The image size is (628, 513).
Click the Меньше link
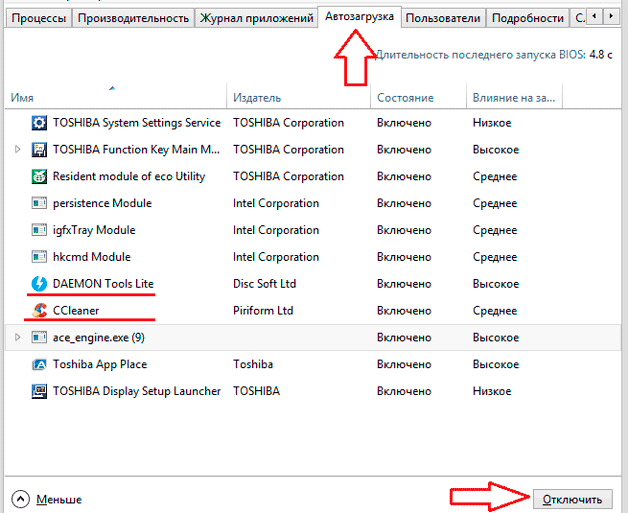(59, 499)
